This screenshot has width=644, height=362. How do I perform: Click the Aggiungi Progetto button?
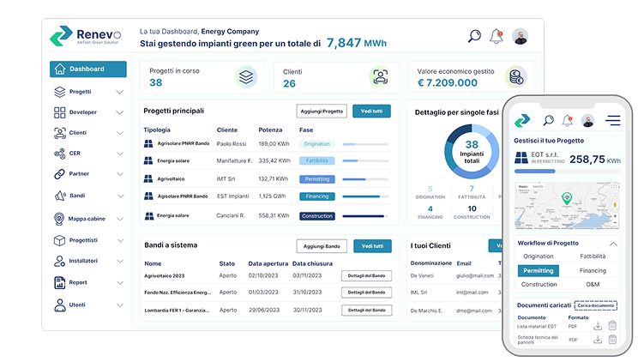[322, 112]
